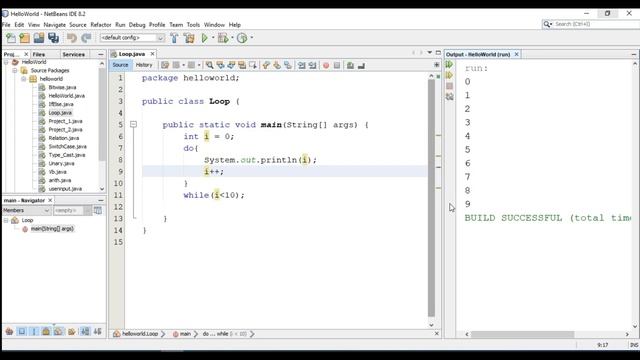This screenshot has height=360, width=640.
Task: Open the Debug menu
Action: point(137,25)
